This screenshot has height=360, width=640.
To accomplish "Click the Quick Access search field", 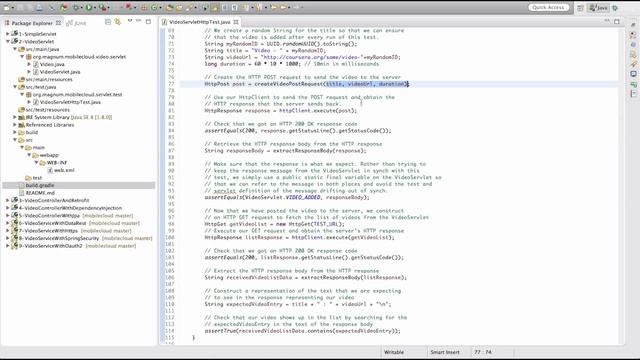I will pyautogui.click(x=548, y=7).
